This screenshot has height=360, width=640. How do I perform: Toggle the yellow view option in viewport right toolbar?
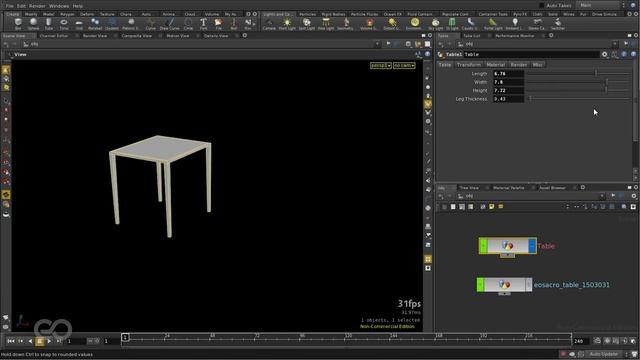[428, 104]
